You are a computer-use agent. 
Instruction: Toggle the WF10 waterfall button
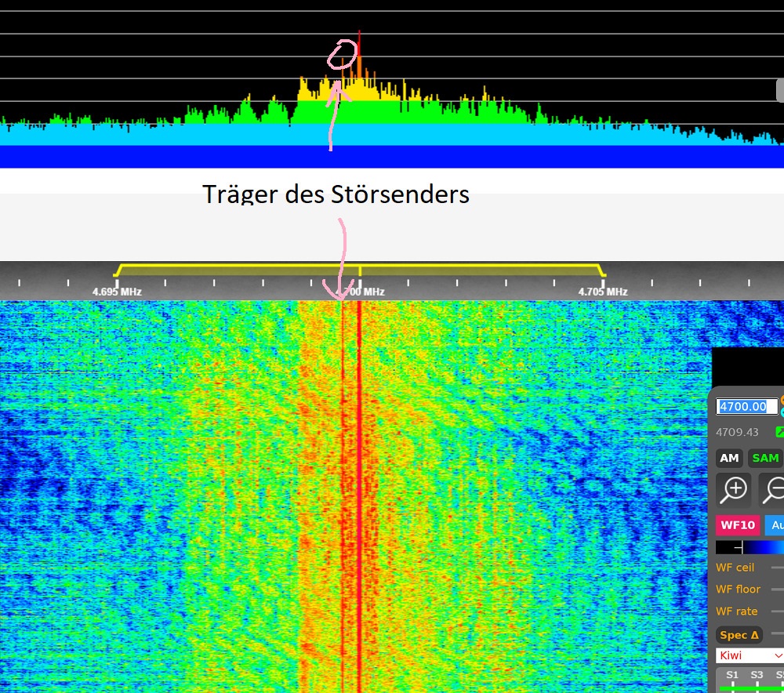(x=737, y=525)
